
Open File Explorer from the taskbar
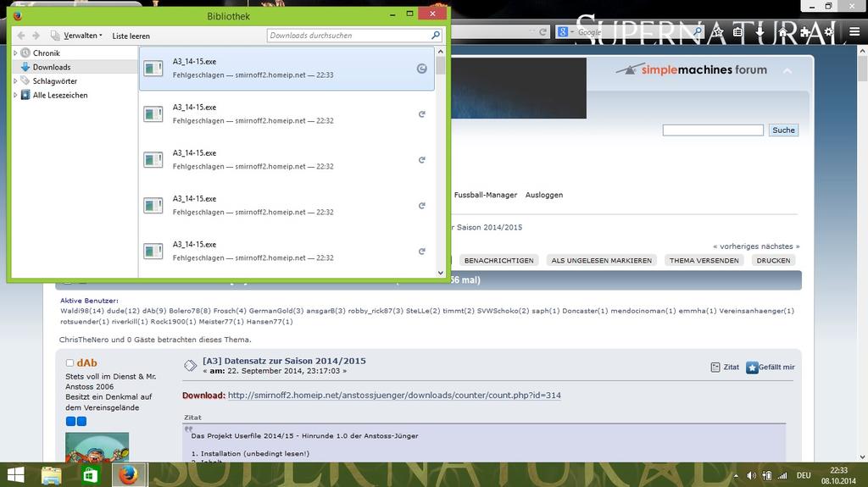tap(51, 475)
